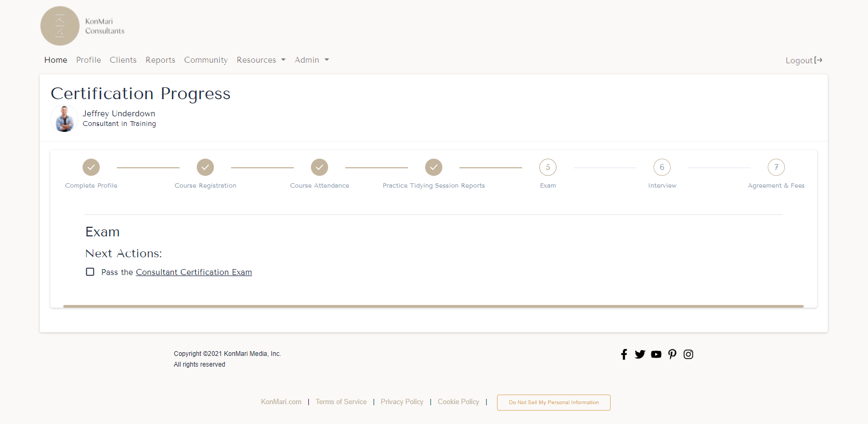Open the Community nav item
868x424 pixels.
206,60
